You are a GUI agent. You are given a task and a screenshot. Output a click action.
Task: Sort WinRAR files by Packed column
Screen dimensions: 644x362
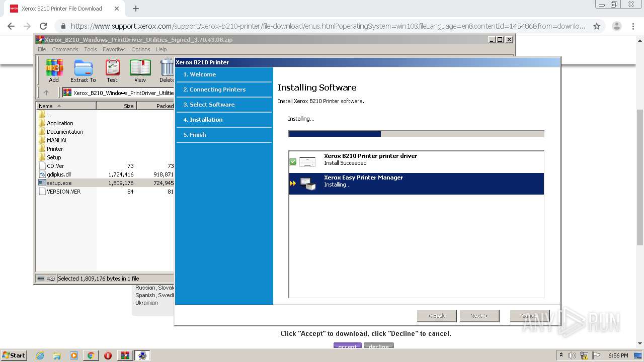pos(155,106)
